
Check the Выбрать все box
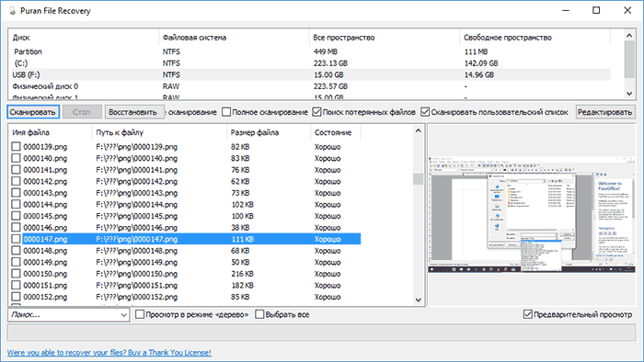pos(259,314)
